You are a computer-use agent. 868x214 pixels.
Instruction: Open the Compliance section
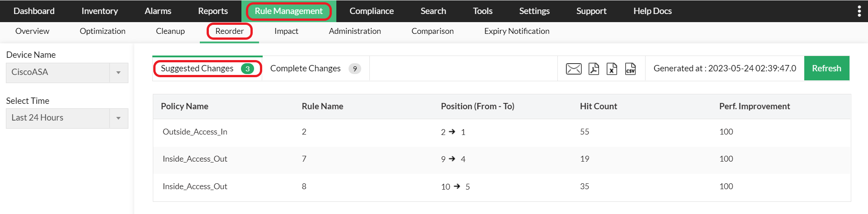click(371, 11)
